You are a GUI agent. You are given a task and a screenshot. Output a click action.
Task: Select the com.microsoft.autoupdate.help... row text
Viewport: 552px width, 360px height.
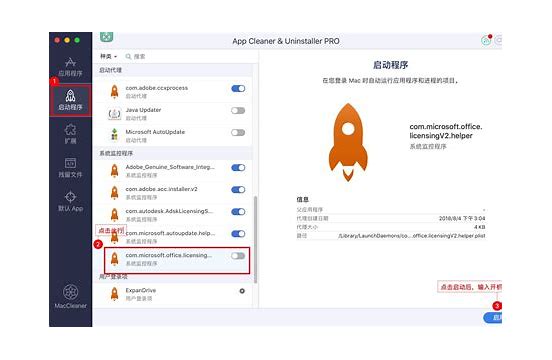[170, 233]
